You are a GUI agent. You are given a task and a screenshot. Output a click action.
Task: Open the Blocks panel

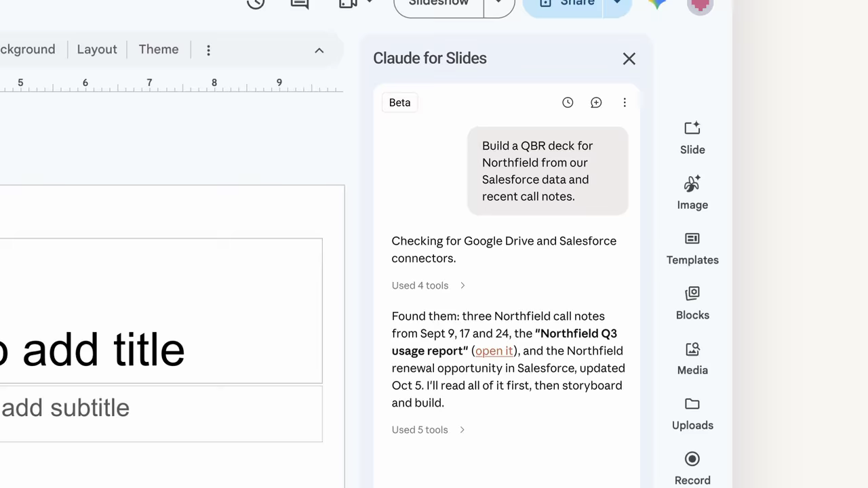[692, 304]
